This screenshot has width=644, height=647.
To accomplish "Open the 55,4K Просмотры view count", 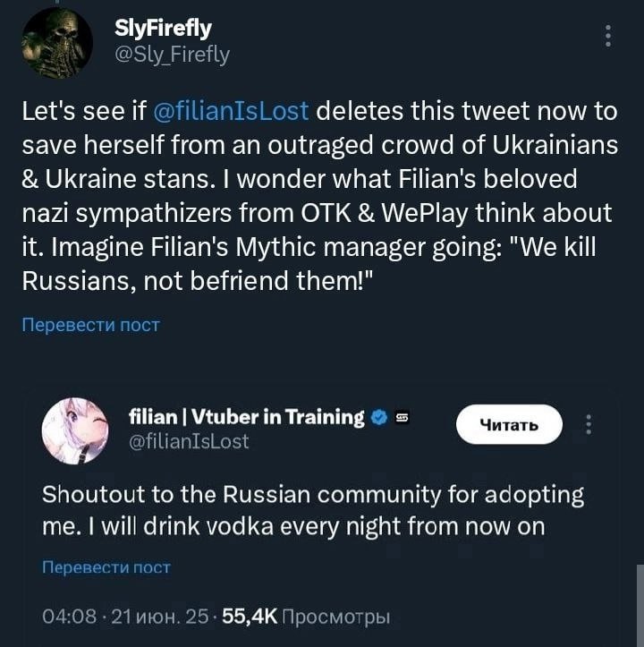I will click(306, 617).
